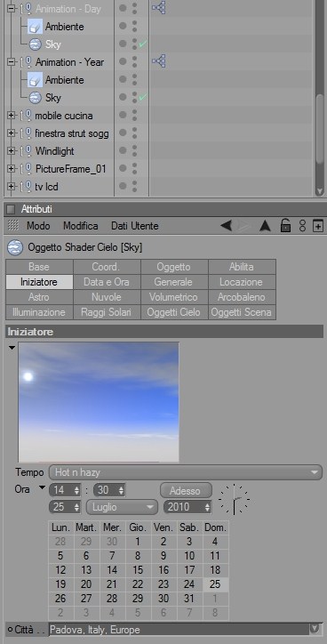Click the Attributi panel title icon
Viewport: 327px width, 644px height.
coord(11,209)
